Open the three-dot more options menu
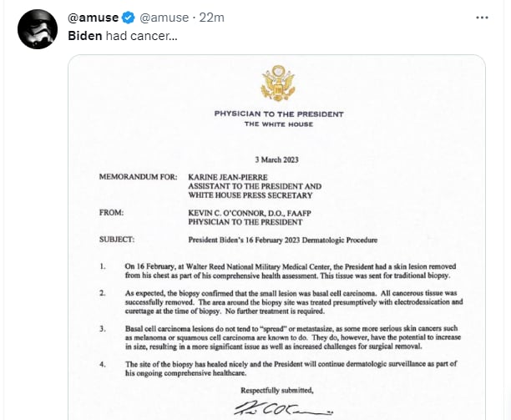This screenshot has width=511, height=420. [482, 18]
